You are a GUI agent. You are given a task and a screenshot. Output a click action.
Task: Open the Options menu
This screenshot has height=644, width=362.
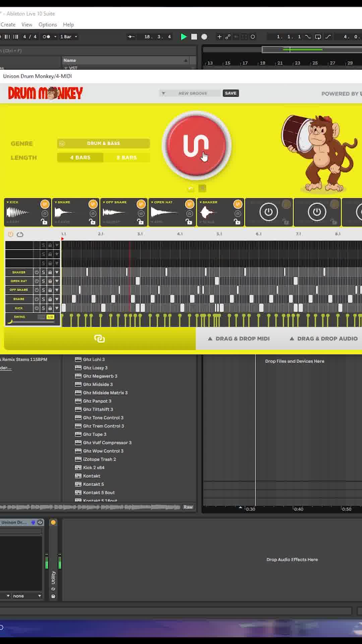48,24
